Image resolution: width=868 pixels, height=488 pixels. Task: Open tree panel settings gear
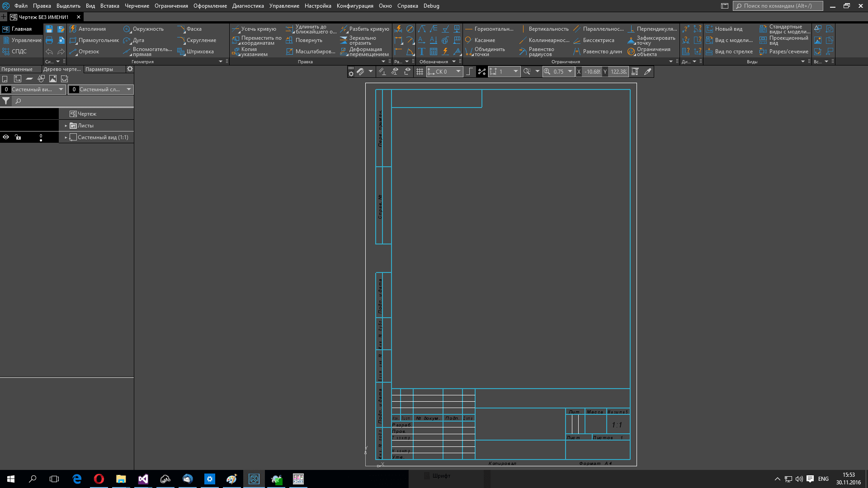click(x=130, y=69)
